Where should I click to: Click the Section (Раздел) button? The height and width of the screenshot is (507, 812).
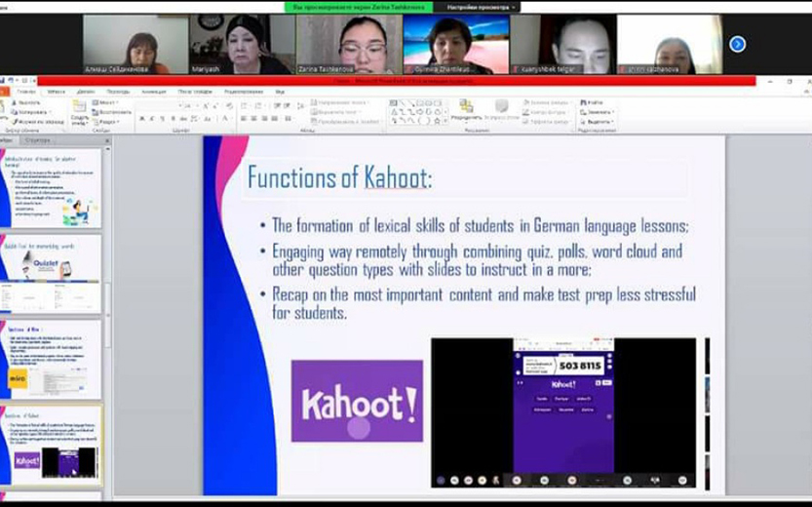click(105, 121)
